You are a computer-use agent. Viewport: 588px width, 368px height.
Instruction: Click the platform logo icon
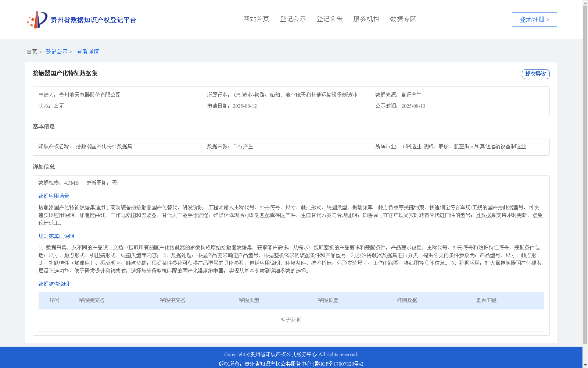pos(37,20)
